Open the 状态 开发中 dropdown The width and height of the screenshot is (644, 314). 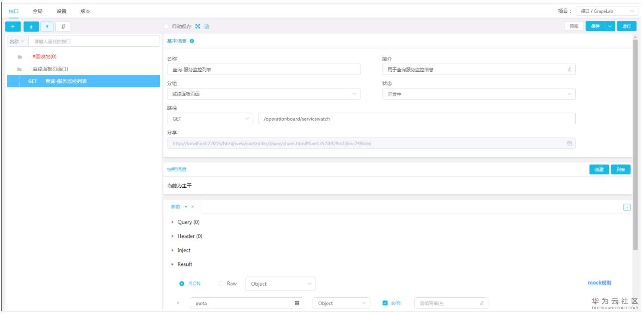479,94
